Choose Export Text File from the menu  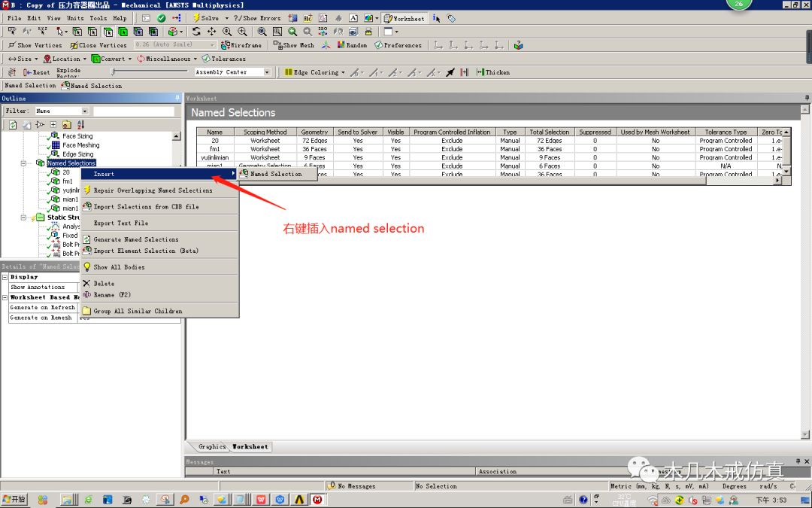123,222
